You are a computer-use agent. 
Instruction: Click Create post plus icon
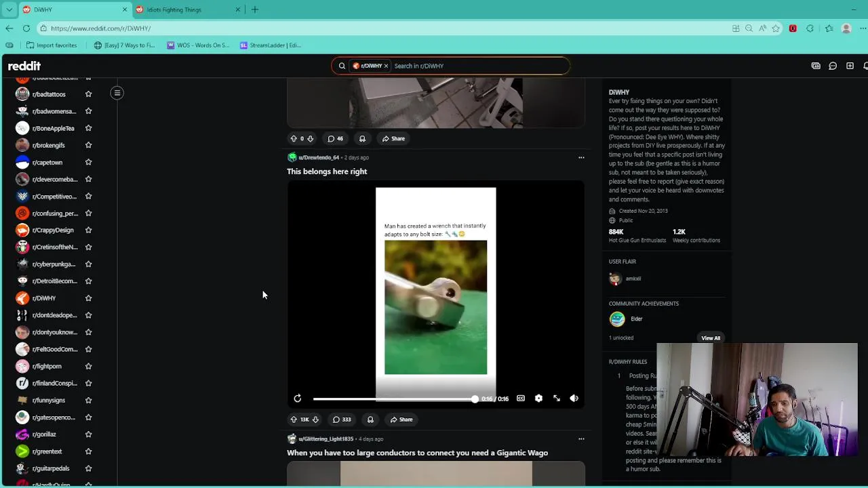tap(850, 66)
